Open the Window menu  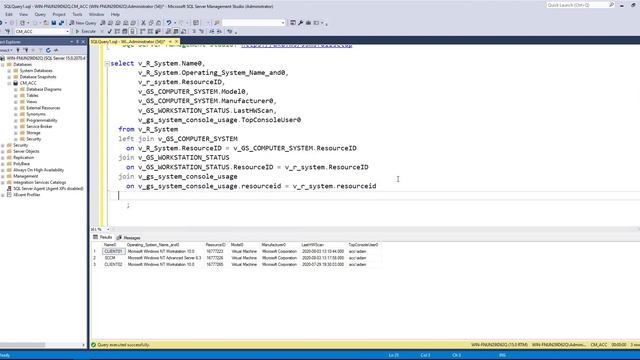click(x=96, y=14)
